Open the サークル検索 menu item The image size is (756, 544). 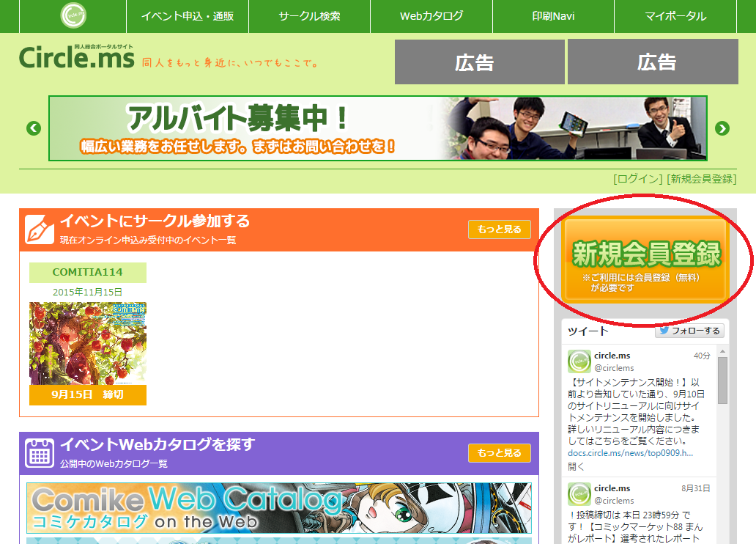coord(310,16)
